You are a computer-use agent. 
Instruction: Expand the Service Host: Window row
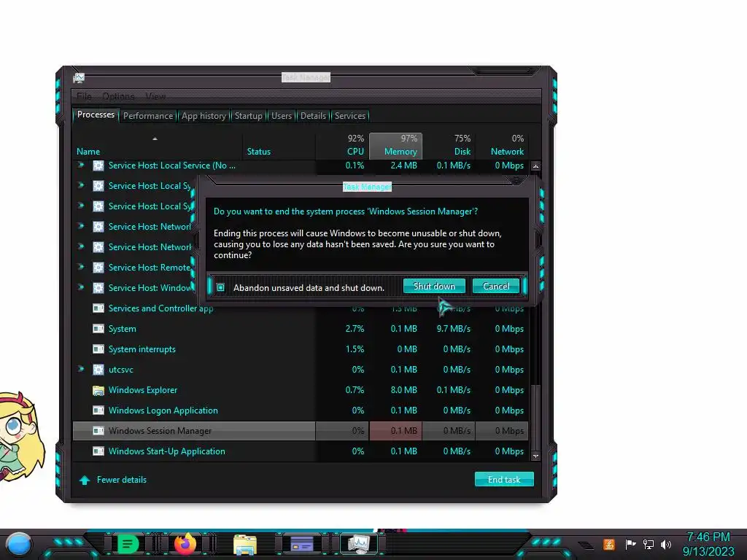(80, 287)
